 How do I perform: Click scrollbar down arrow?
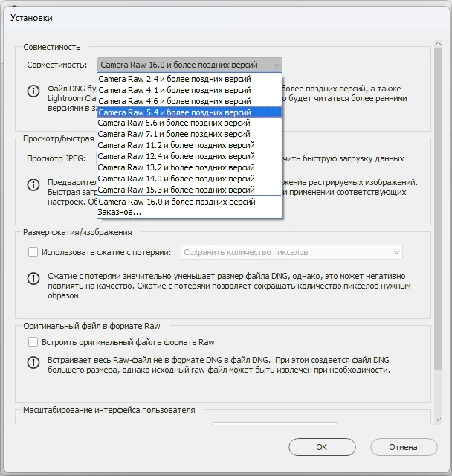438,419
